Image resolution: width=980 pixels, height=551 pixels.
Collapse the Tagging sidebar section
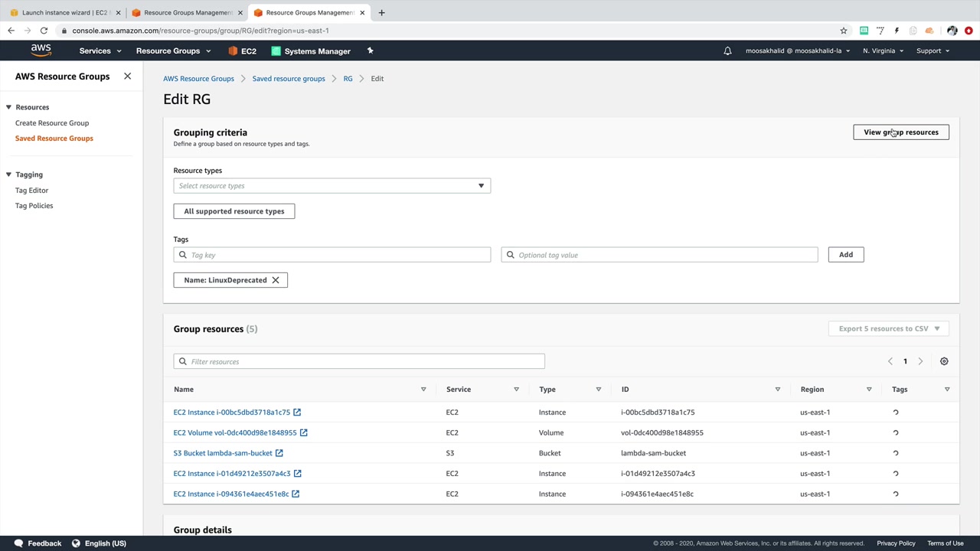click(8, 174)
